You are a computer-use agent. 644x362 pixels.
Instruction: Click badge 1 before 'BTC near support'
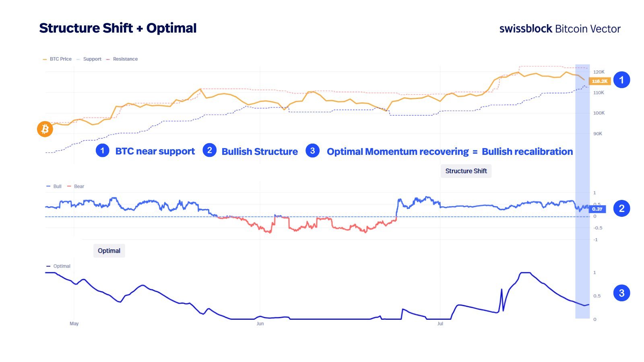pos(102,151)
